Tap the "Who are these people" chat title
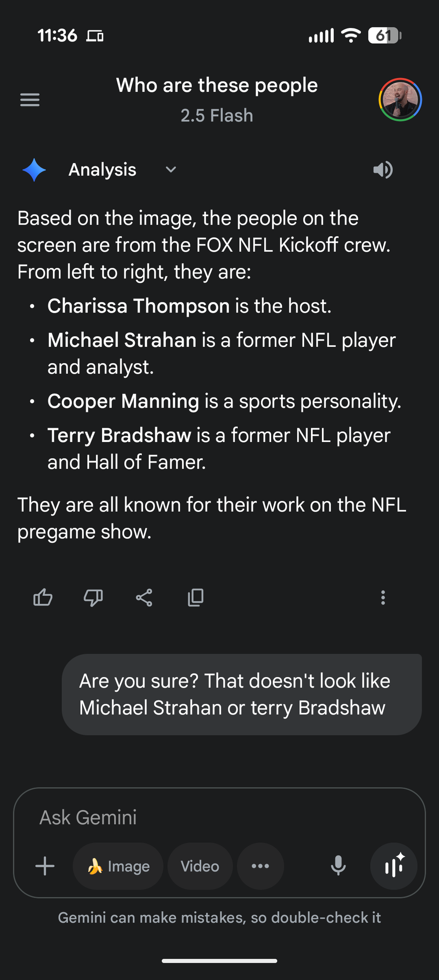This screenshot has height=980, width=439. coord(217,86)
